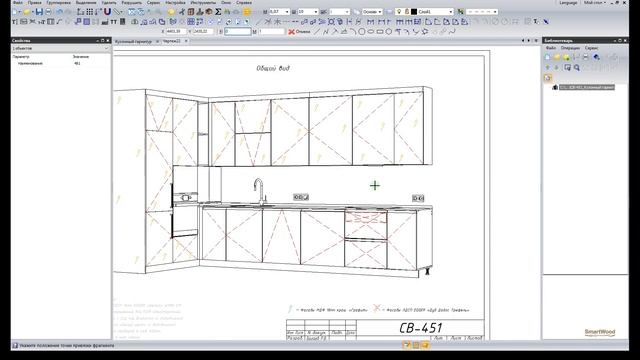Open the Операции menu in library panel
The height and width of the screenshot is (360, 640).
tap(570, 48)
